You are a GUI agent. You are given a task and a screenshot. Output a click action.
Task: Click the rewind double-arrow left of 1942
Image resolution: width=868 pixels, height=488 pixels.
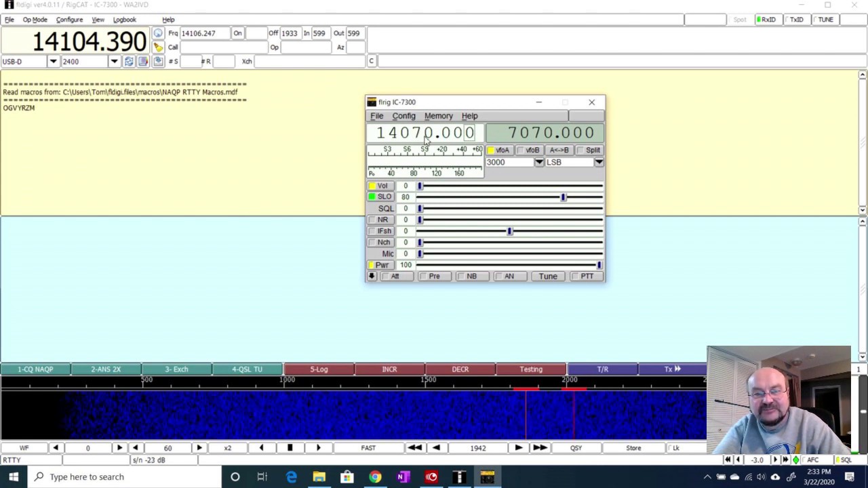[414, 448]
